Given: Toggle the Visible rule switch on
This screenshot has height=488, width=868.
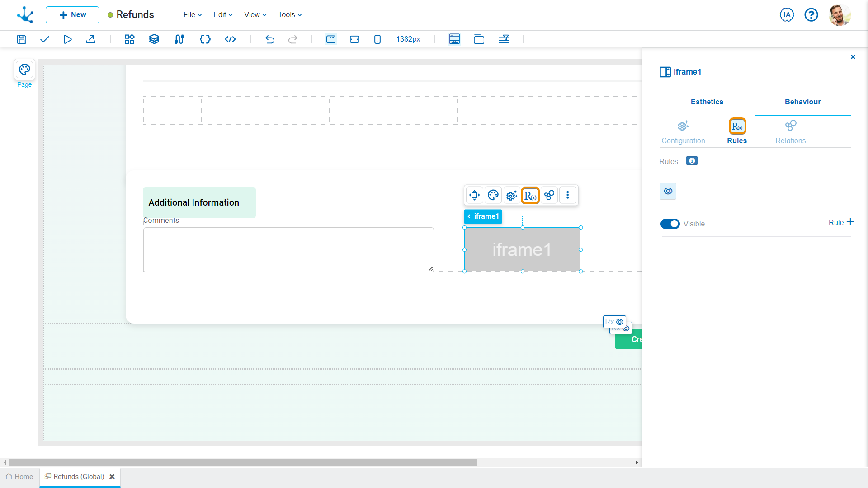Looking at the screenshot, I should [x=670, y=224].
